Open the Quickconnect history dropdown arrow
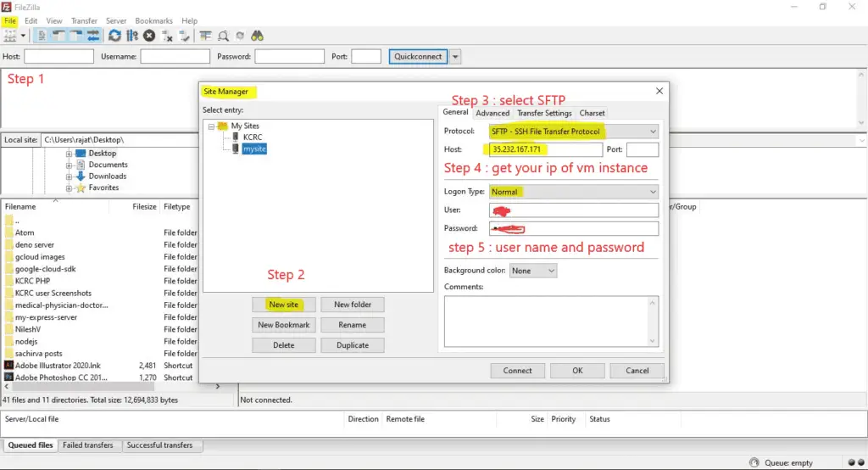Viewport: 868px width, 470px height. 455,57
